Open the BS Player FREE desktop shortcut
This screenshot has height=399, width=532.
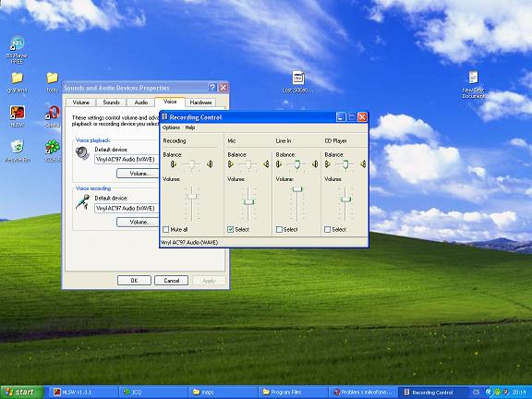[x=17, y=50]
